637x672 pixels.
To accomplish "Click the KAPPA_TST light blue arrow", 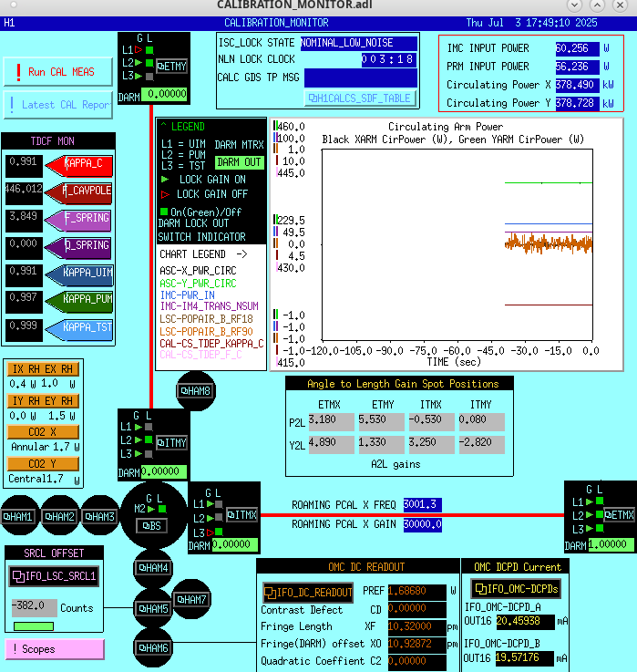I will 79,330.
